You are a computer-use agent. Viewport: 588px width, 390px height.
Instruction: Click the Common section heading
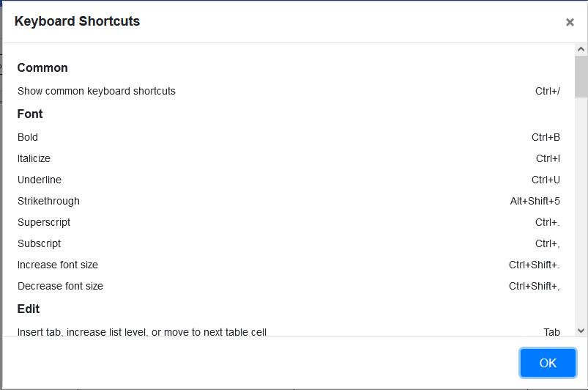[42, 67]
